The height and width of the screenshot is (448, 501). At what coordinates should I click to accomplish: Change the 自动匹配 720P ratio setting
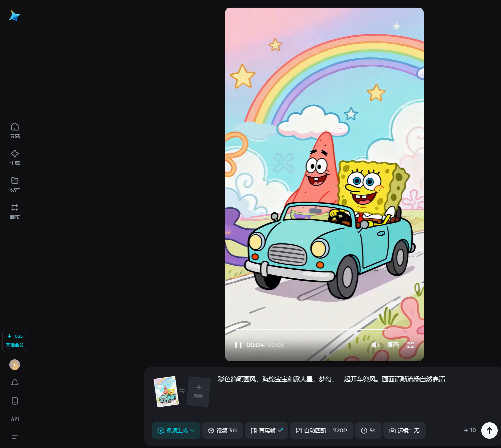tap(322, 430)
